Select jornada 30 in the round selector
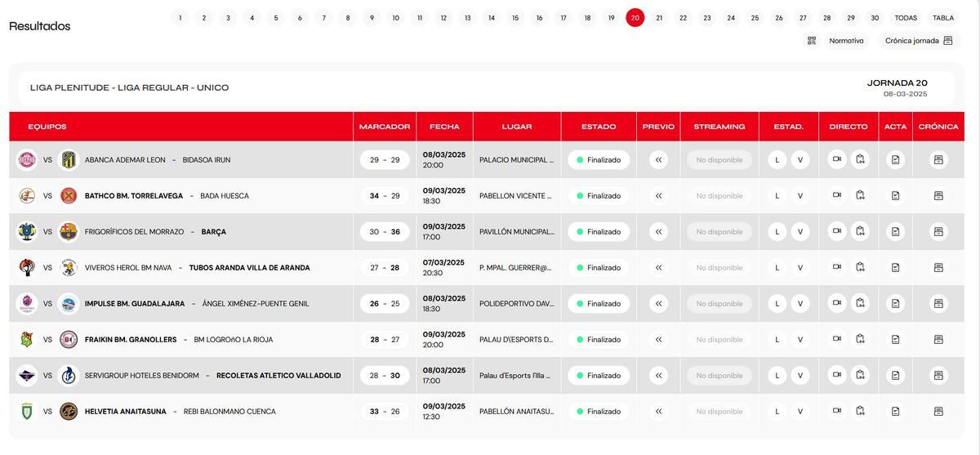Viewport: 980px width, 455px height. tap(875, 18)
